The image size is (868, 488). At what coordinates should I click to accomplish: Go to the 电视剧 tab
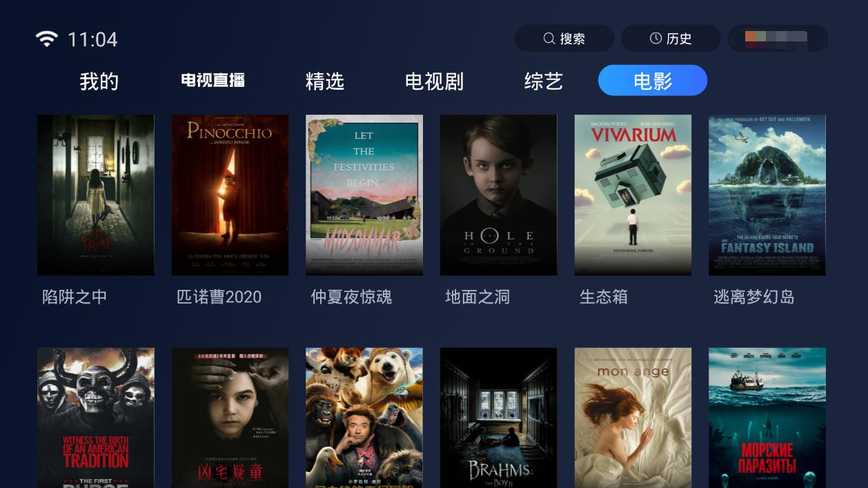click(x=434, y=81)
